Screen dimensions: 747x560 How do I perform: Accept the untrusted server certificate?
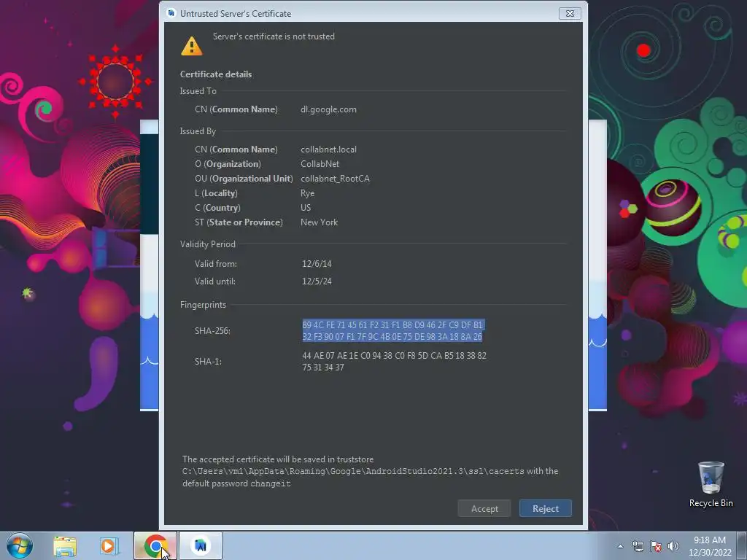[484, 508]
